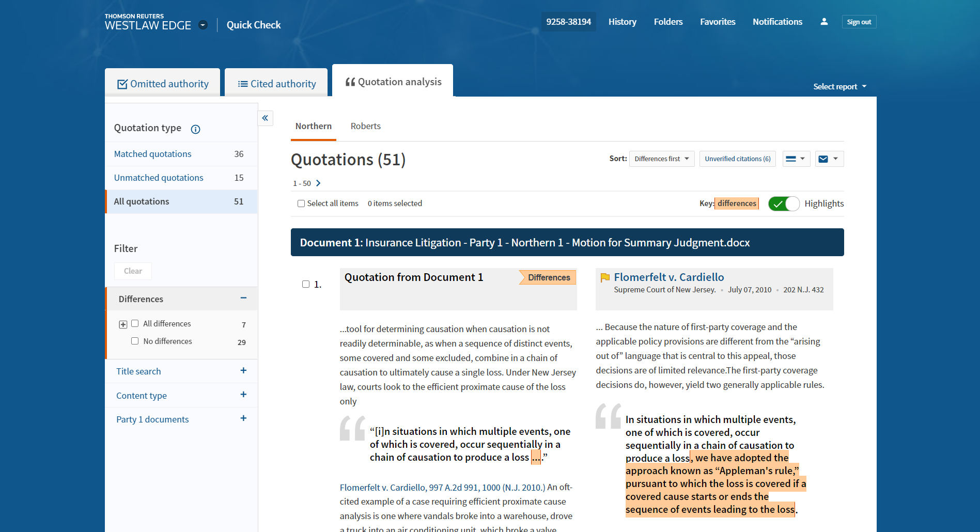Image resolution: width=980 pixels, height=532 pixels.
Task: Go to next page of quotations
Action: (x=318, y=183)
